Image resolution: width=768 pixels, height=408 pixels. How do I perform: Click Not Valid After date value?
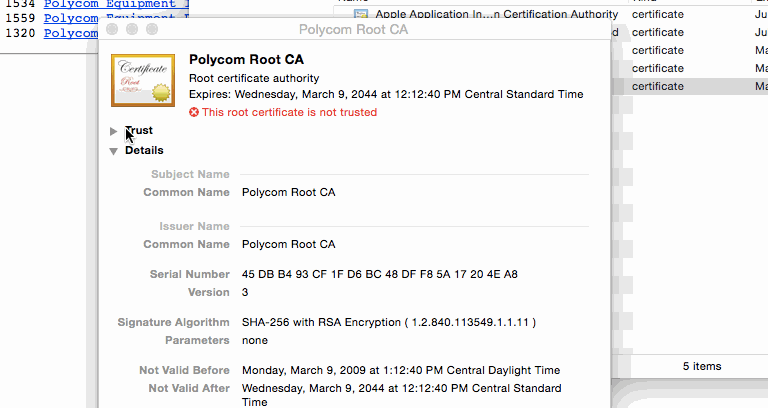(x=402, y=395)
